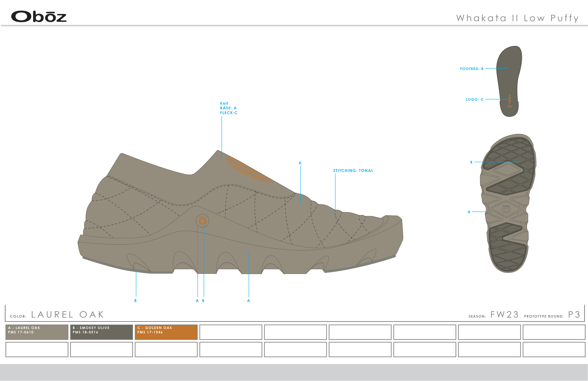Screen dimensions: 588x381
Task: Select the C - Golden Oak color swatch
Action: pos(166,332)
